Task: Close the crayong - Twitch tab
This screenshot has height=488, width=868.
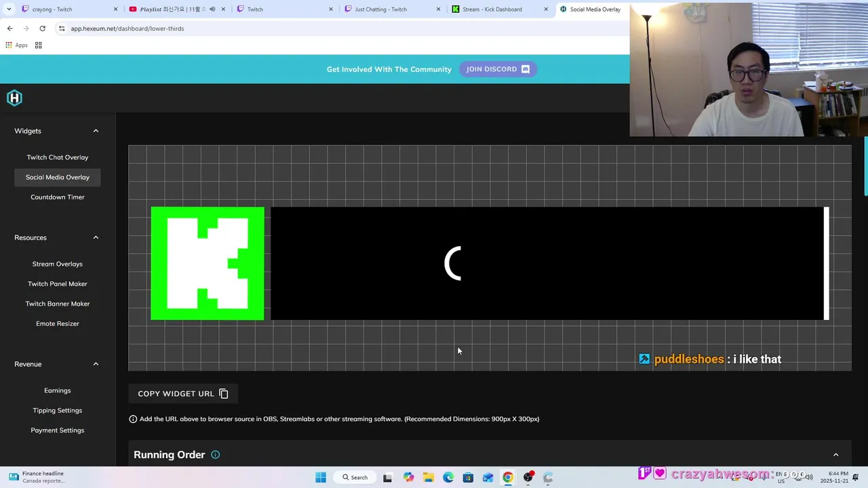Action: tap(115, 9)
